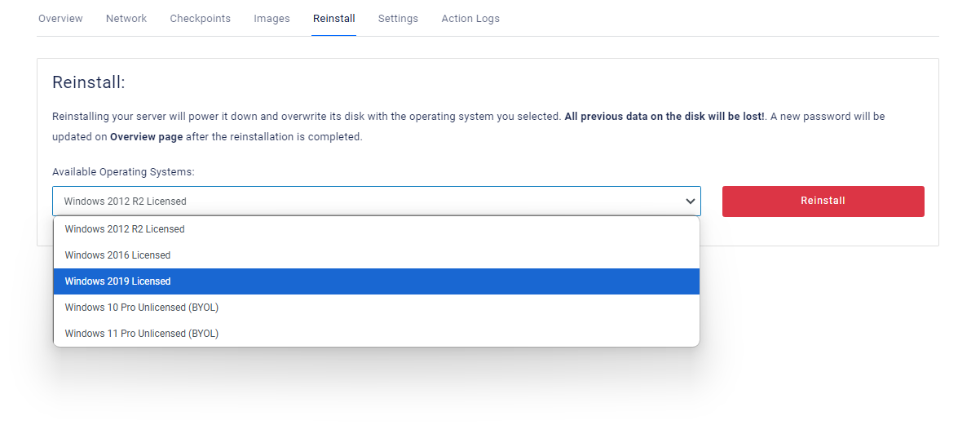Open the Images tab

point(271,19)
